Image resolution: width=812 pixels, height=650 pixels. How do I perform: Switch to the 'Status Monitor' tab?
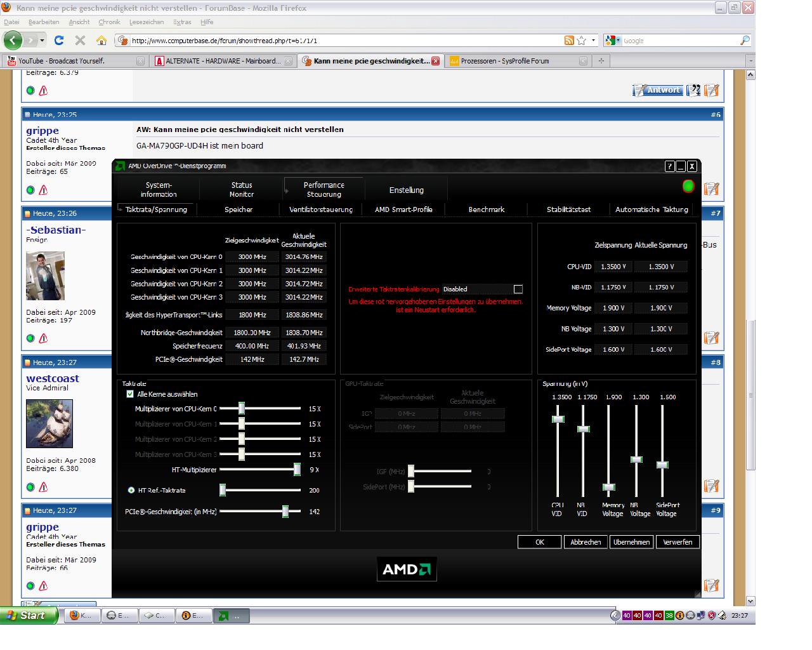coord(241,190)
